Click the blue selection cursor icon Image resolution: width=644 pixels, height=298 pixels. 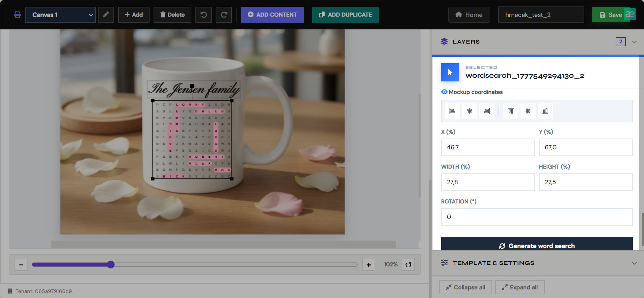450,72
